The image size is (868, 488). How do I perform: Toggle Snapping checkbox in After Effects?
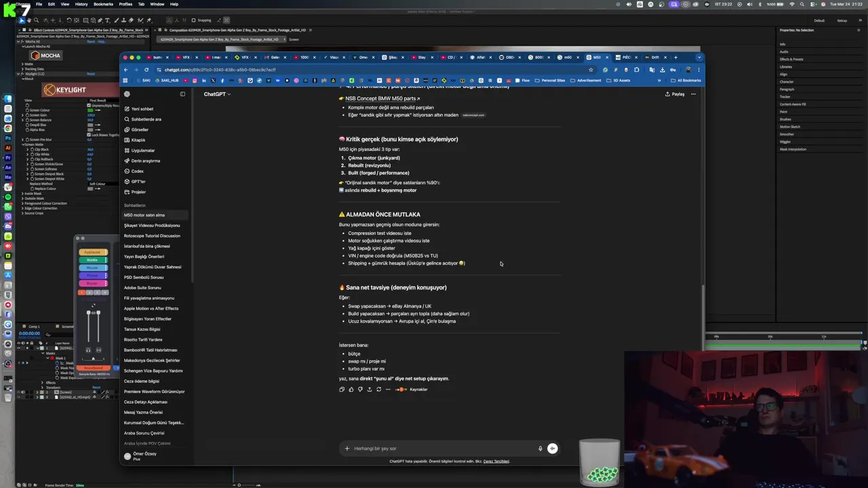[193, 20]
